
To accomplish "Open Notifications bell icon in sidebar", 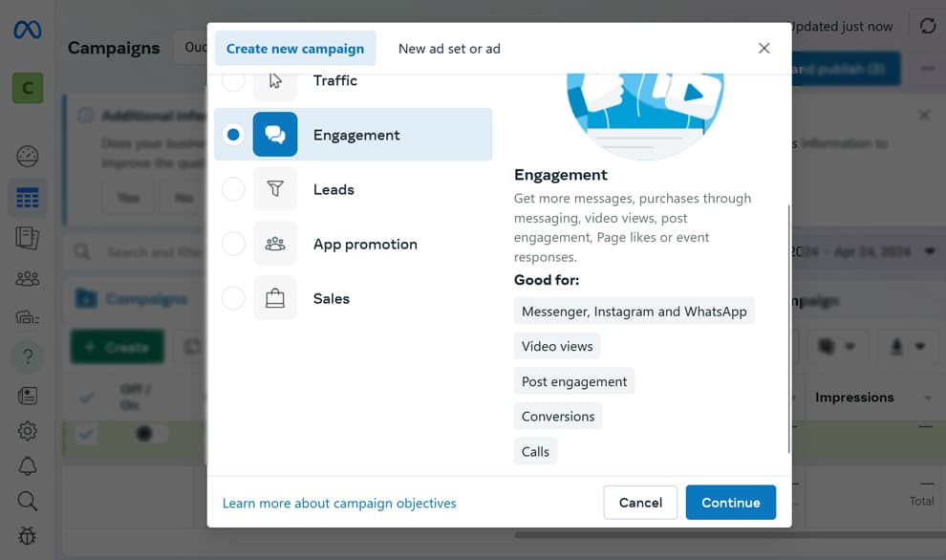I will (27, 465).
